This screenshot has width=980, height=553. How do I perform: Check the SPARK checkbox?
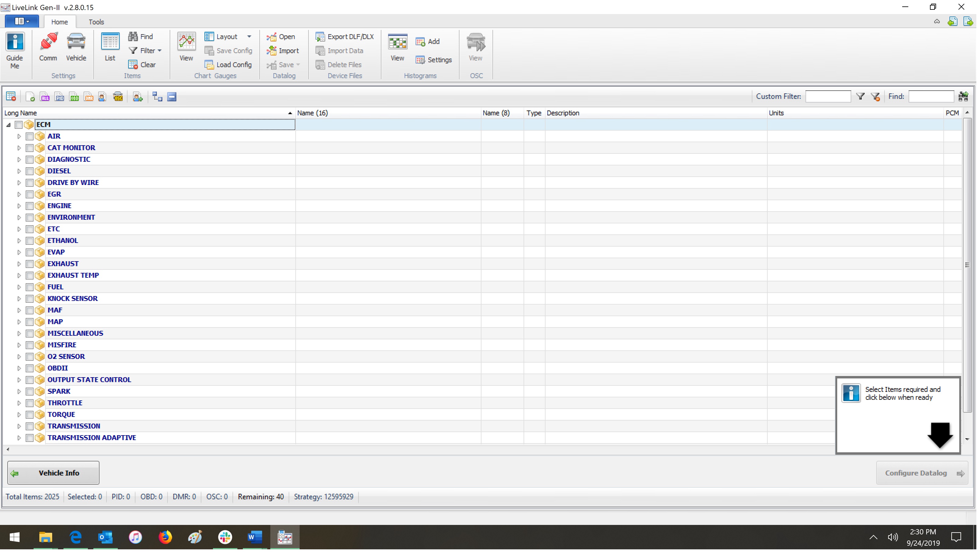pyautogui.click(x=30, y=392)
